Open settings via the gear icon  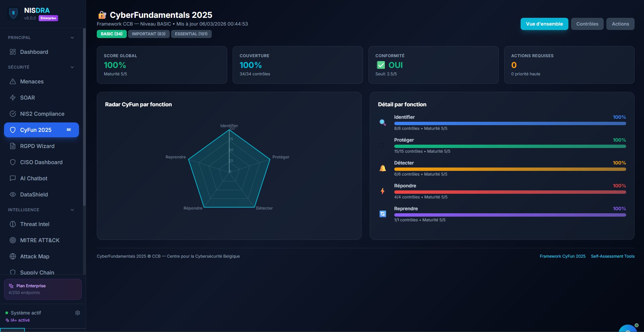pos(78,313)
